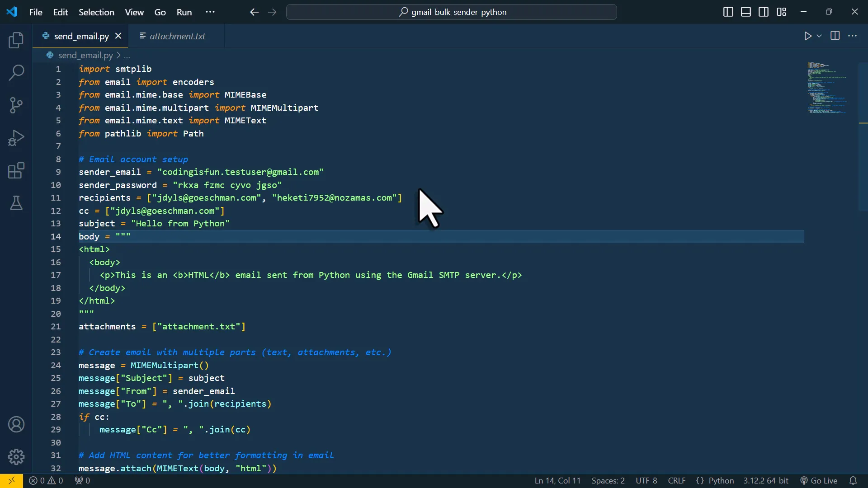Open the Testing flask icon
This screenshot has width=868, height=488.
[x=16, y=203]
